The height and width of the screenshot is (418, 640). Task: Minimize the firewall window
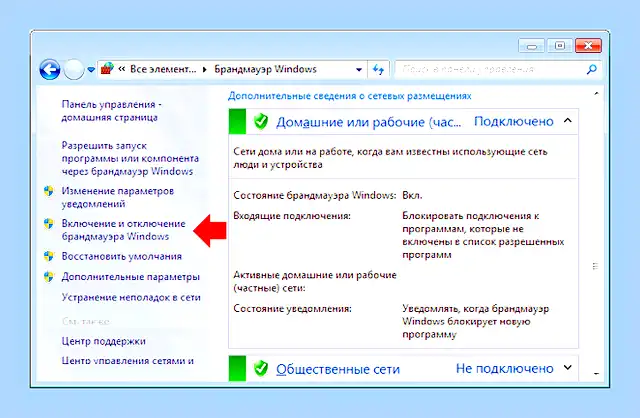(x=531, y=46)
